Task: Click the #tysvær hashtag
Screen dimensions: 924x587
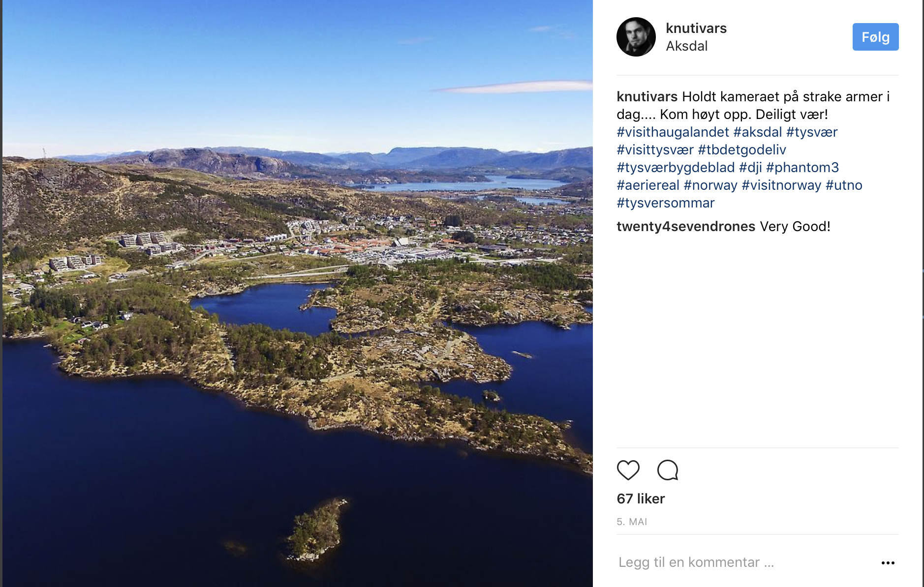Action: (811, 132)
